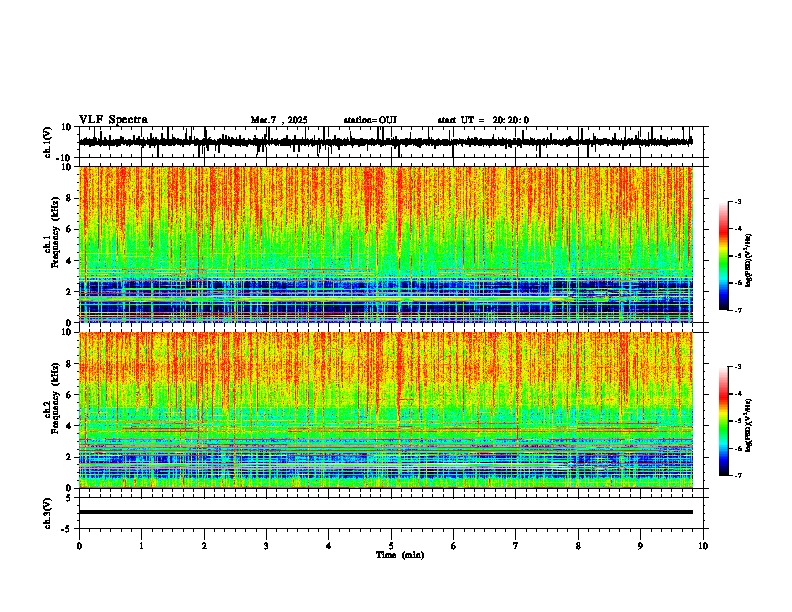This screenshot has width=792, height=612.
Task: Click inside the ch.1 spectrogram plot
Action: click(x=391, y=244)
